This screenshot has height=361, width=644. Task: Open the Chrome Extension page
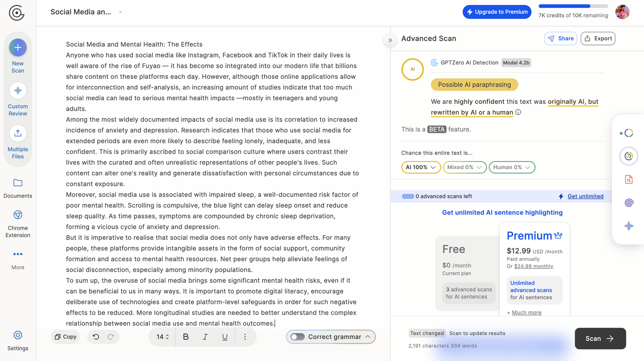(x=18, y=215)
